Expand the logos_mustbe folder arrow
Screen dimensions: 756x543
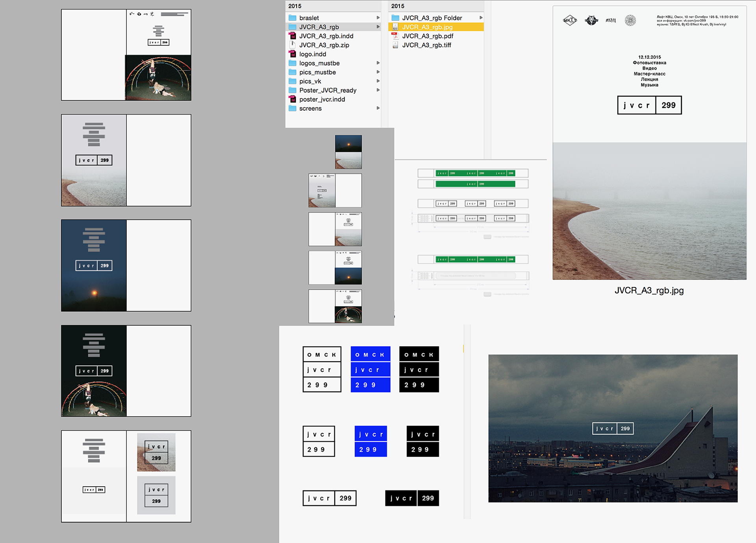coord(378,63)
